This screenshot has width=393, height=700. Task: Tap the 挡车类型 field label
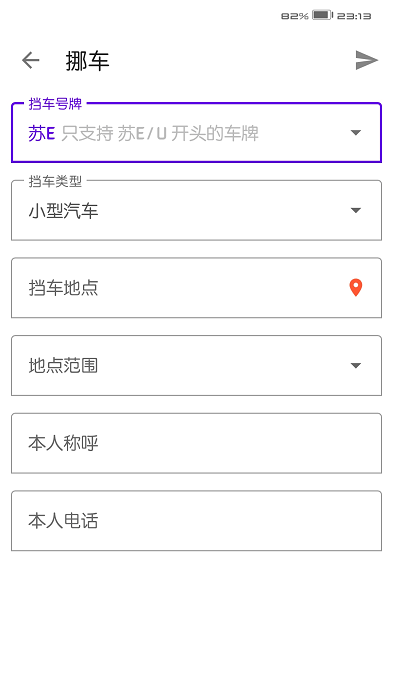[55, 181]
